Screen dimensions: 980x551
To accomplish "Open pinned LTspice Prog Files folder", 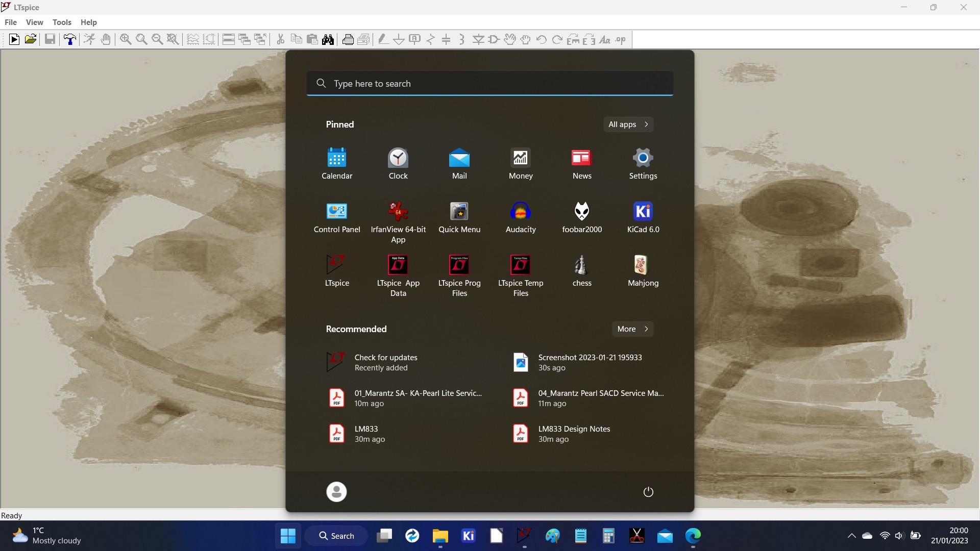I will pos(459,276).
